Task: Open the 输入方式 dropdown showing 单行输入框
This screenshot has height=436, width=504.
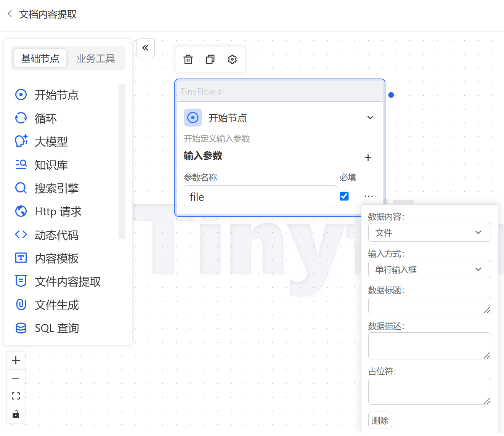Action: tap(429, 269)
